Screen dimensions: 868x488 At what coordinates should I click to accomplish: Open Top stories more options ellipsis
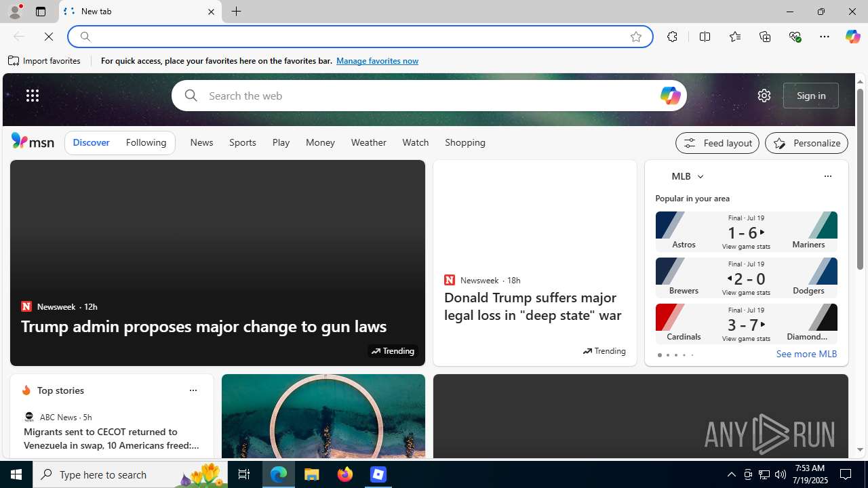(x=193, y=390)
